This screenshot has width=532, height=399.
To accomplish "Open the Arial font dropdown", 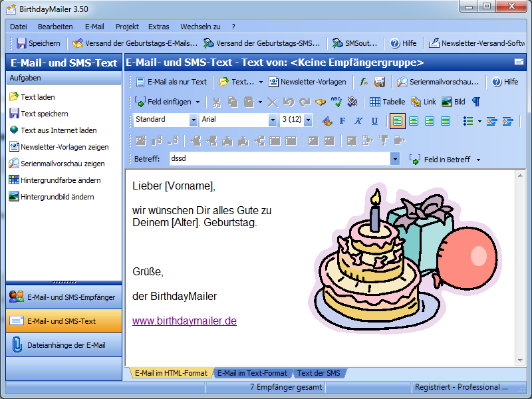I will click(273, 120).
